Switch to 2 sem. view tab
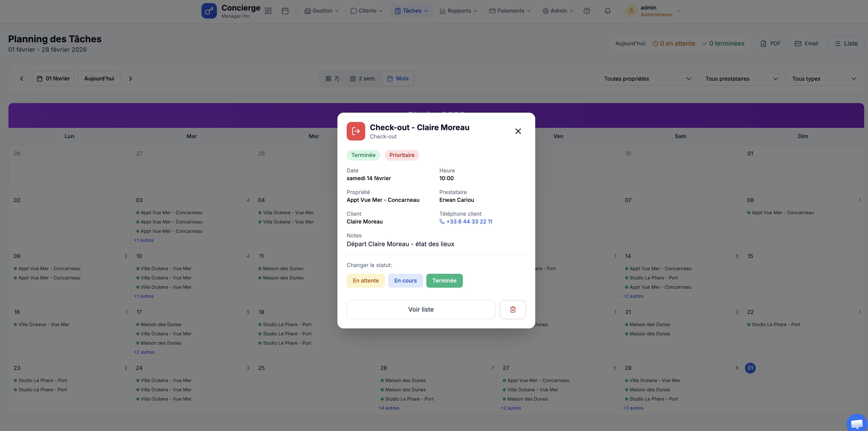 click(x=363, y=79)
